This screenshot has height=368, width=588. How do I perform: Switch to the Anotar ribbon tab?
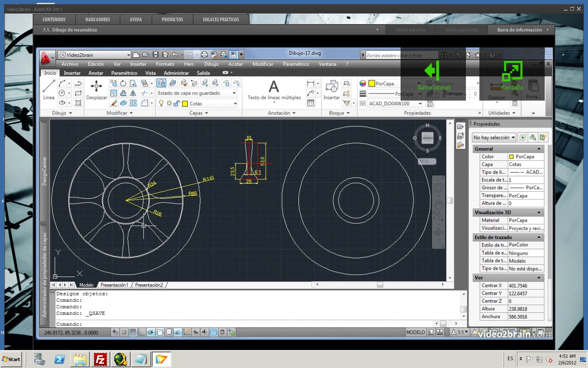(x=96, y=73)
